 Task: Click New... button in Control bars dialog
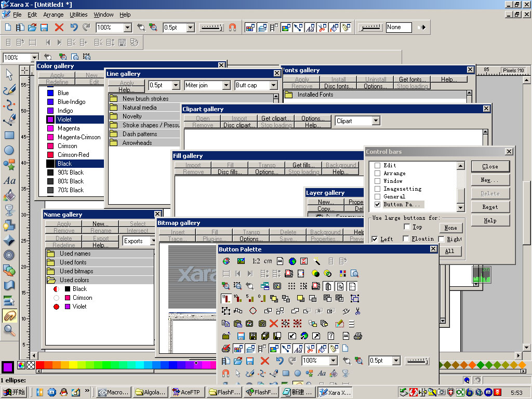490,180
